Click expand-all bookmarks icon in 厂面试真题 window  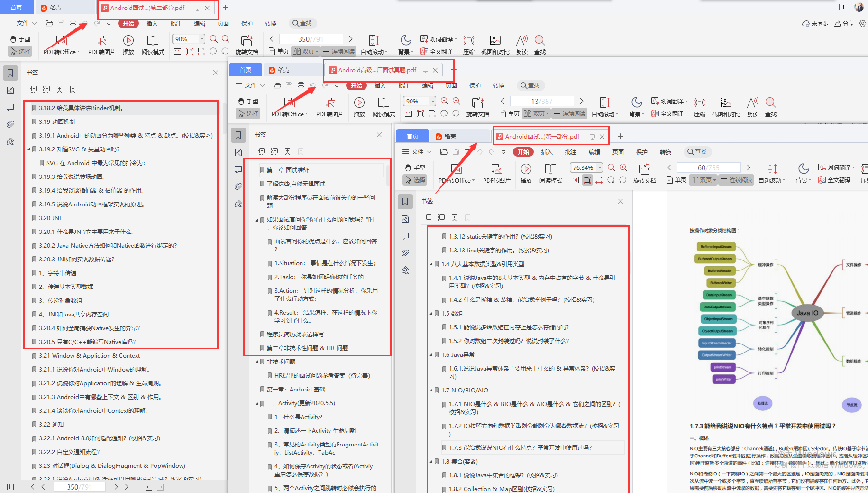(x=261, y=151)
